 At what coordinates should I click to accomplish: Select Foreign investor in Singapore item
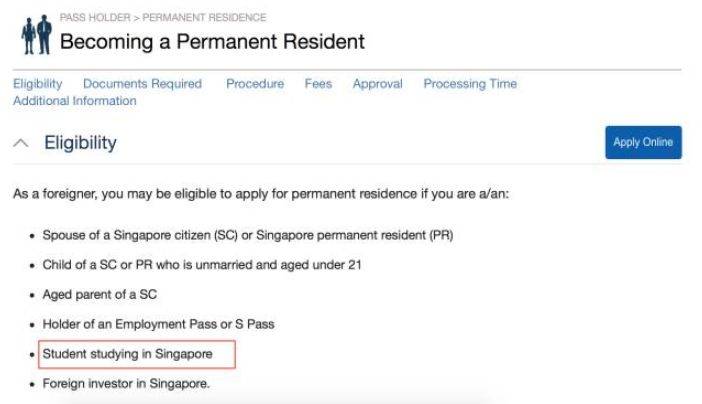click(x=126, y=383)
